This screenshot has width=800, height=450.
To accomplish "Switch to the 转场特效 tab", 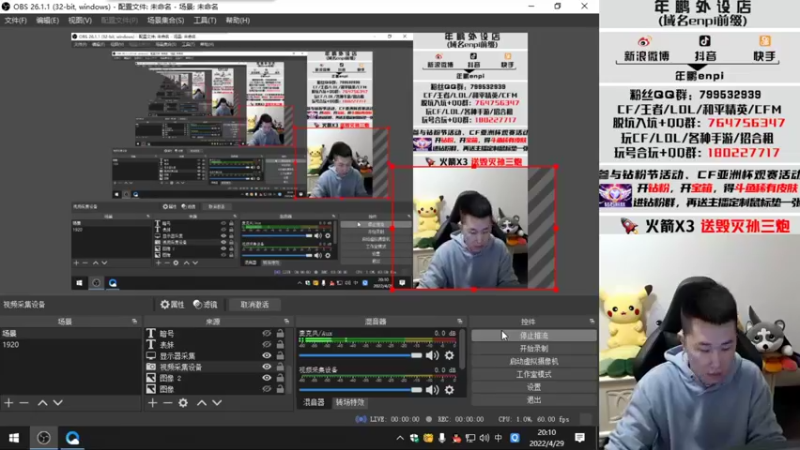I will 350,403.
